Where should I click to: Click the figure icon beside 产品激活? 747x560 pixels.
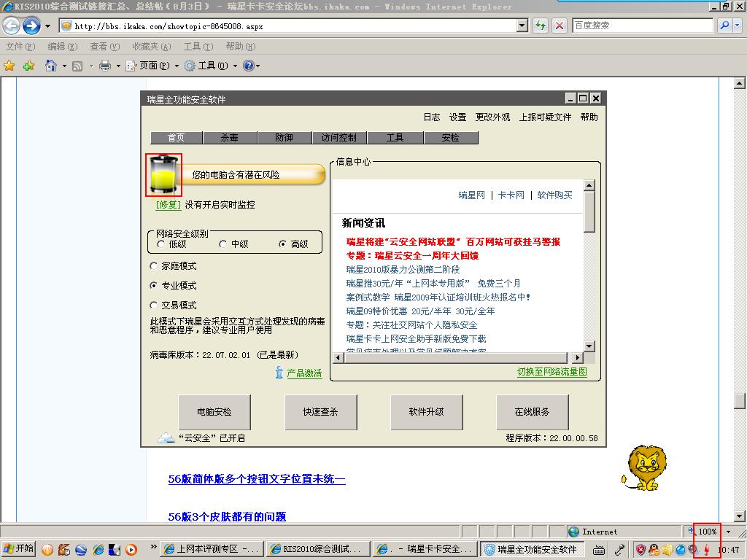279,373
